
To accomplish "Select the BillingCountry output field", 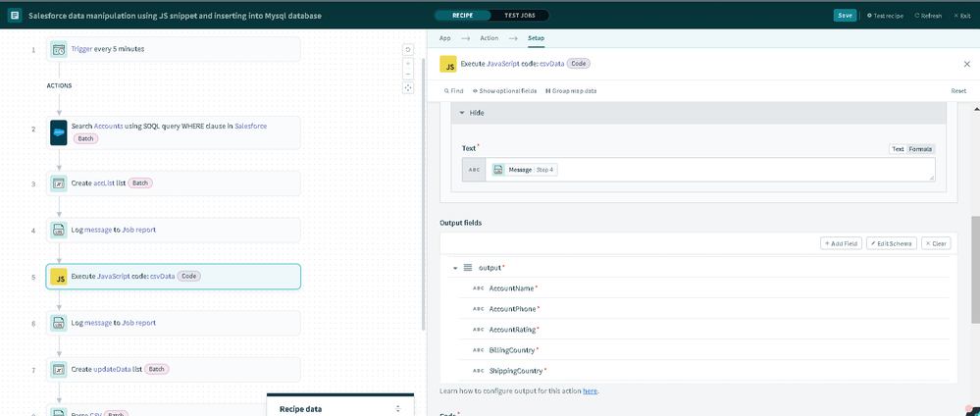I will pyautogui.click(x=703, y=349).
